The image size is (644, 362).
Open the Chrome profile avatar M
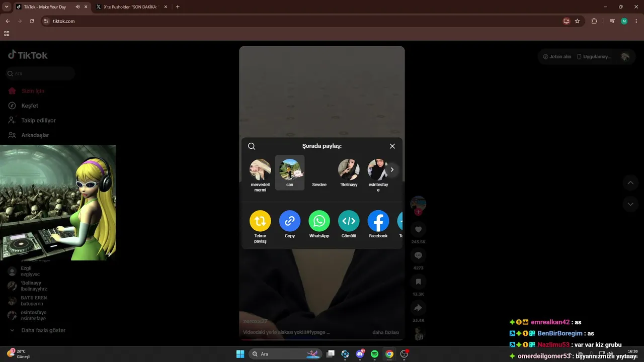(x=624, y=21)
